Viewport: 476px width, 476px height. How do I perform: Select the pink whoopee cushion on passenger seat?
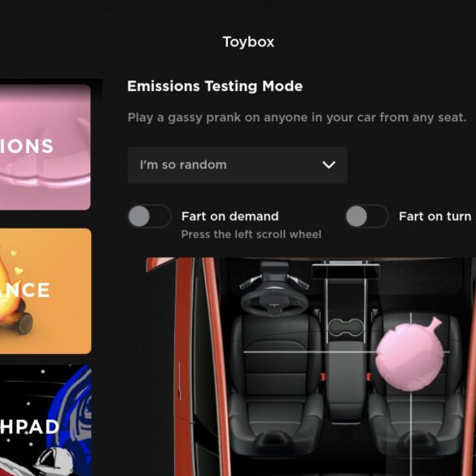(x=409, y=354)
